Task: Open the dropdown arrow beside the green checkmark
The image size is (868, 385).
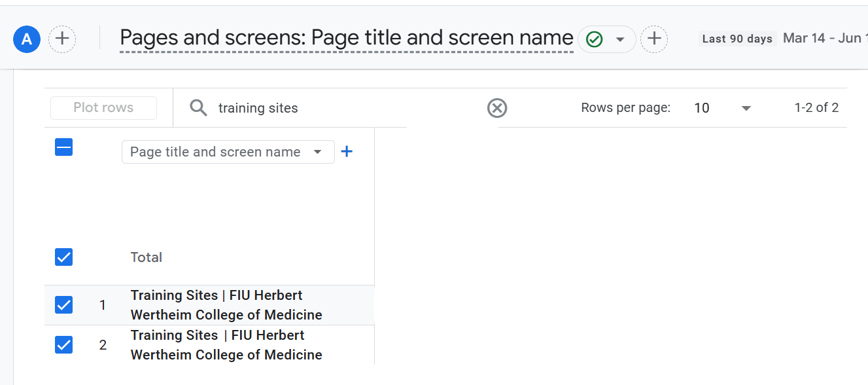Action: click(620, 39)
